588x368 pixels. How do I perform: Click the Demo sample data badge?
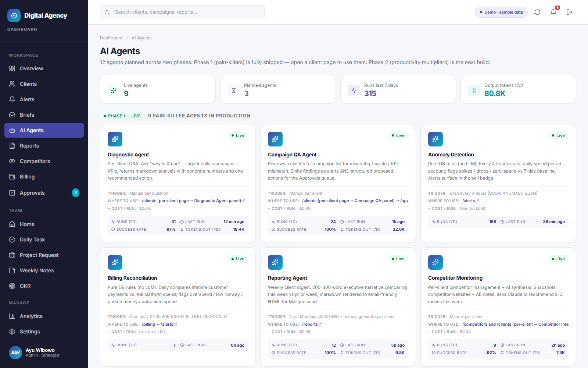(501, 12)
